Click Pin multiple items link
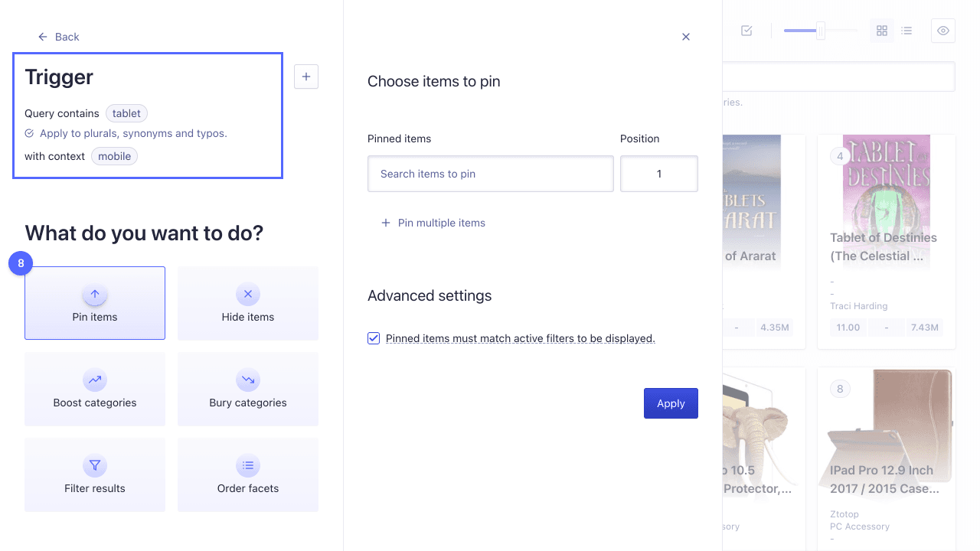This screenshot has width=980, height=551. point(433,223)
